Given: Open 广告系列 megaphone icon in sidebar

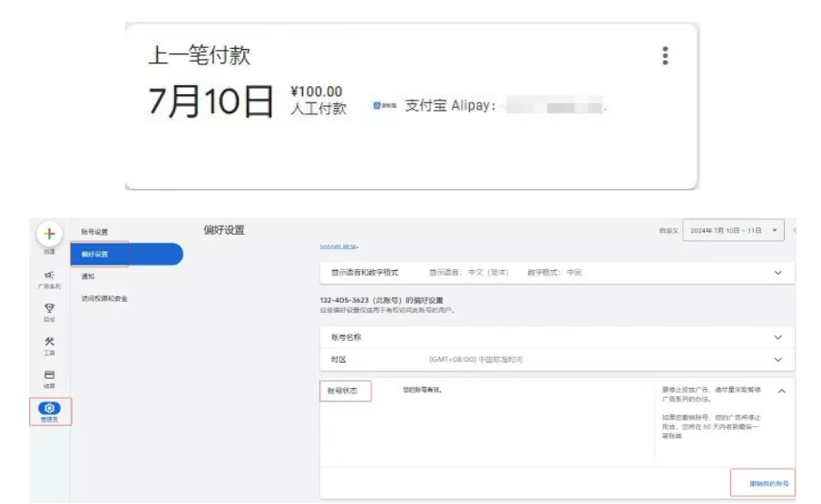Looking at the screenshot, I should [49, 276].
